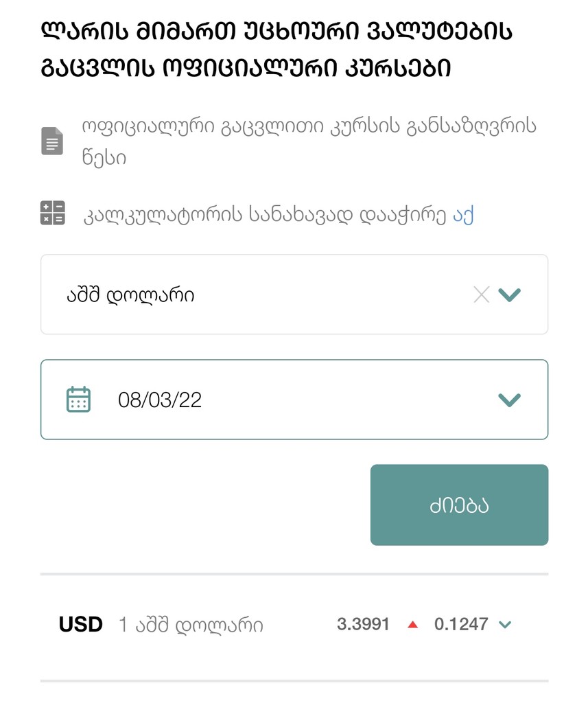Expand the USD result row chevron
588x703 pixels.
(505, 625)
